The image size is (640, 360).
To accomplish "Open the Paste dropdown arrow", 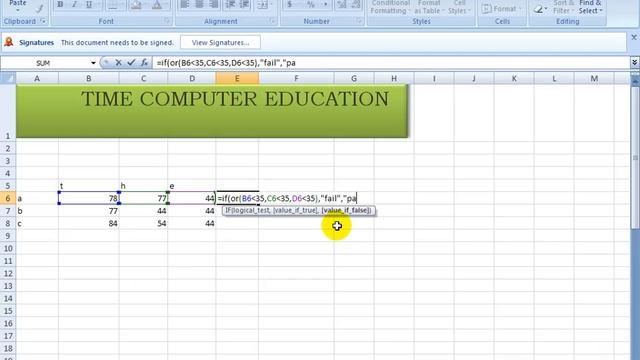I will coord(18,10).
